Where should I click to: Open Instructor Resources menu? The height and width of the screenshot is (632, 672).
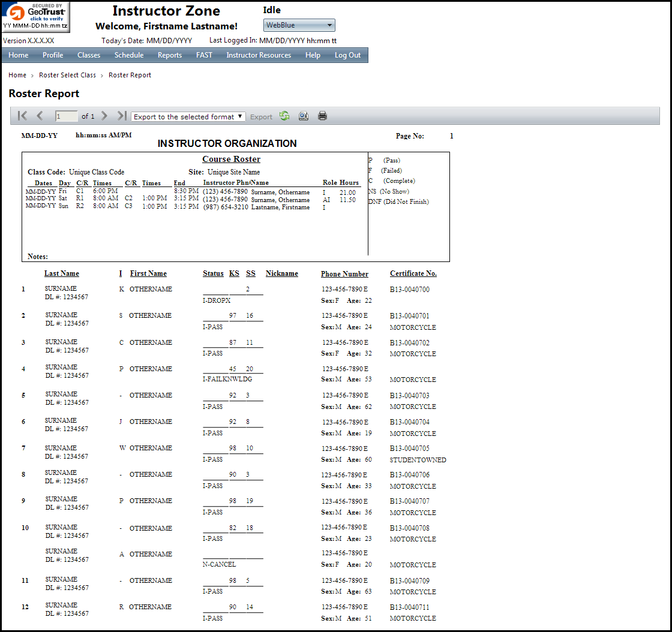coord(259,55)
